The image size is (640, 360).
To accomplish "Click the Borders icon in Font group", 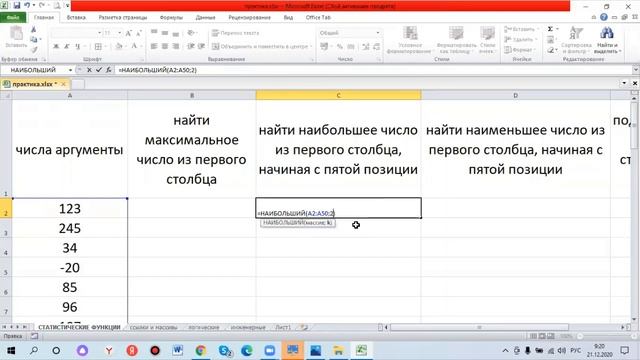I will (98, 47).
